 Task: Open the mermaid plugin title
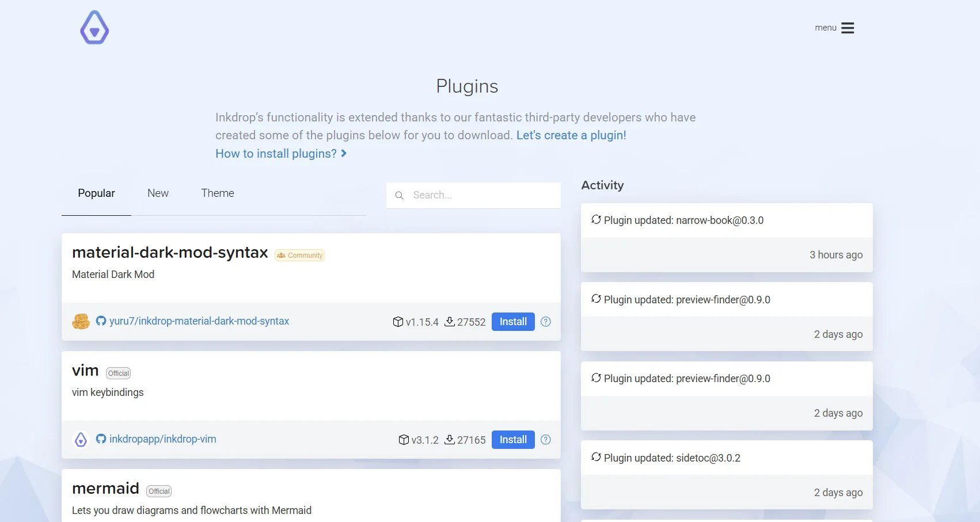pos(105,489)
